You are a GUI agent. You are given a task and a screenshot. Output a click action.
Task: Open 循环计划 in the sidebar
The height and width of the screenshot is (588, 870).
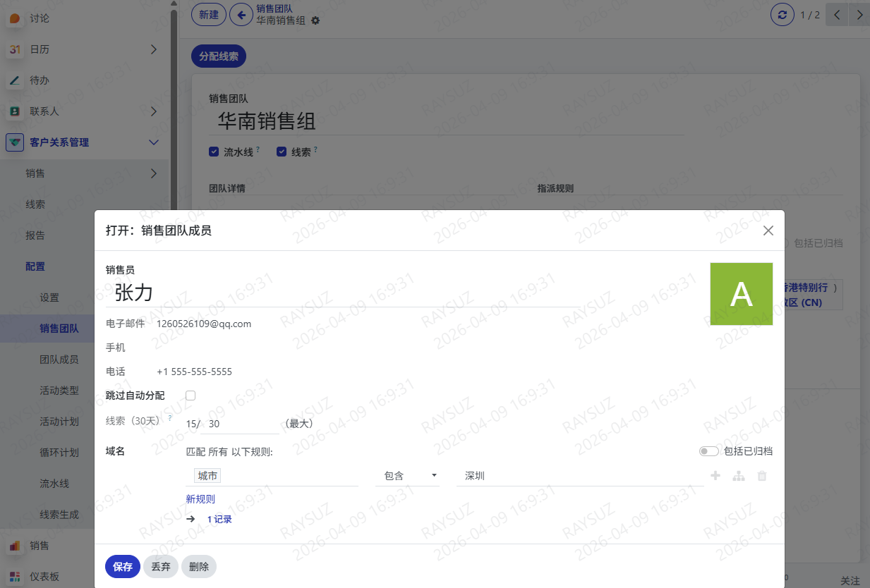point(59,453)
